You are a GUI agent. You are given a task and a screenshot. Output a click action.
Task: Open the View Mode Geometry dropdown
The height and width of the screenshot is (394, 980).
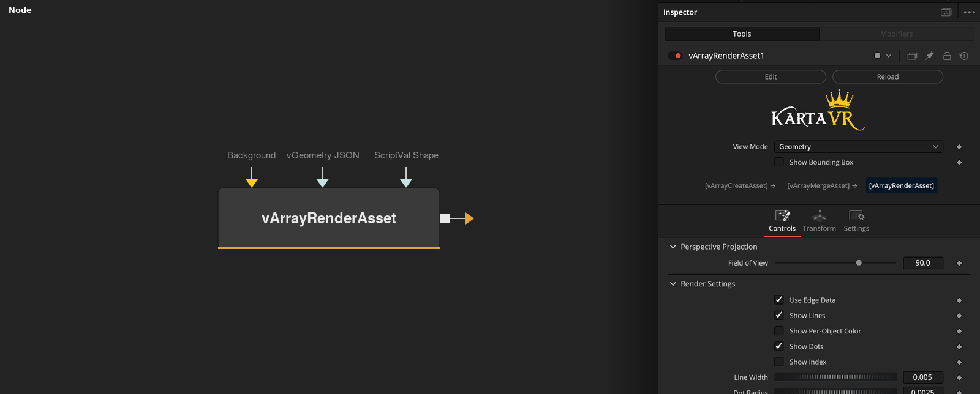[859, 147]
